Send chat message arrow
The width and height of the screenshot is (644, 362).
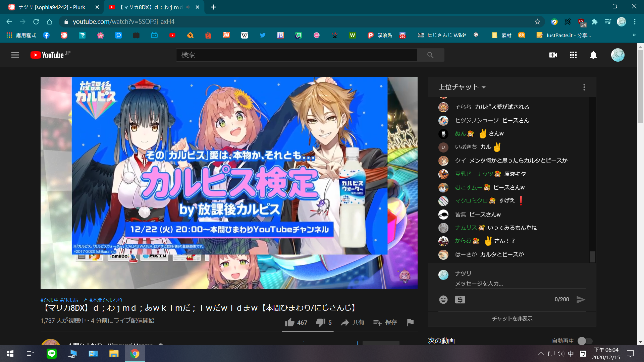tap(581, 300)
